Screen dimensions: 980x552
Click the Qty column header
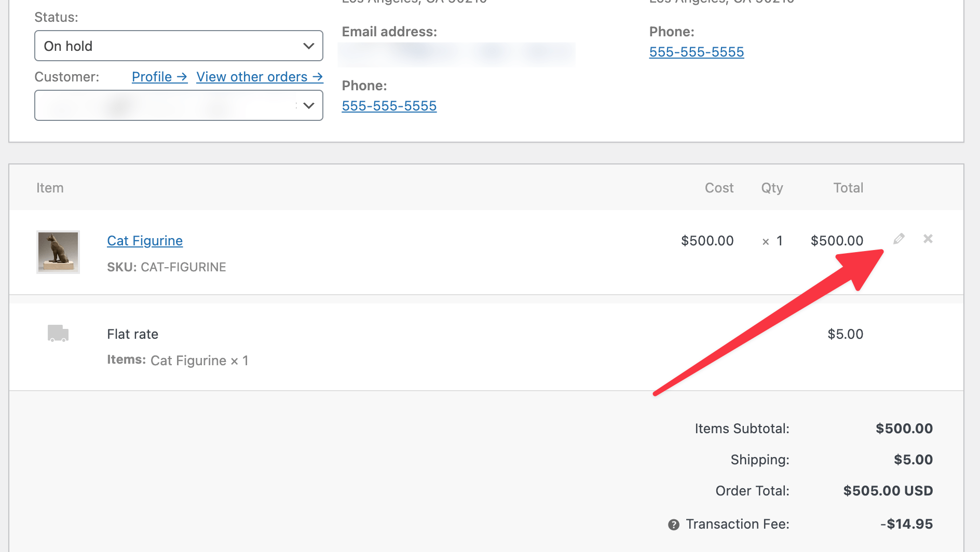772,187
